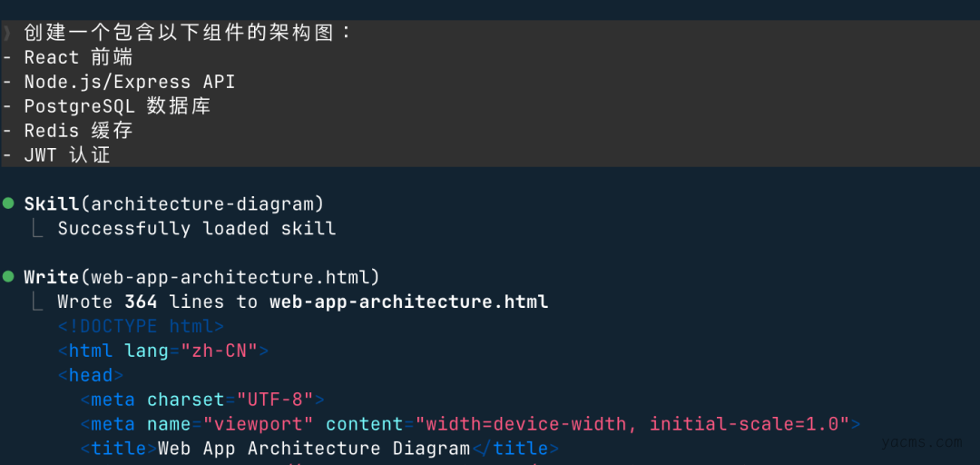Click the <!DOCTYPE html> code line
980x465 pixels.
click(x=141, y=326)
